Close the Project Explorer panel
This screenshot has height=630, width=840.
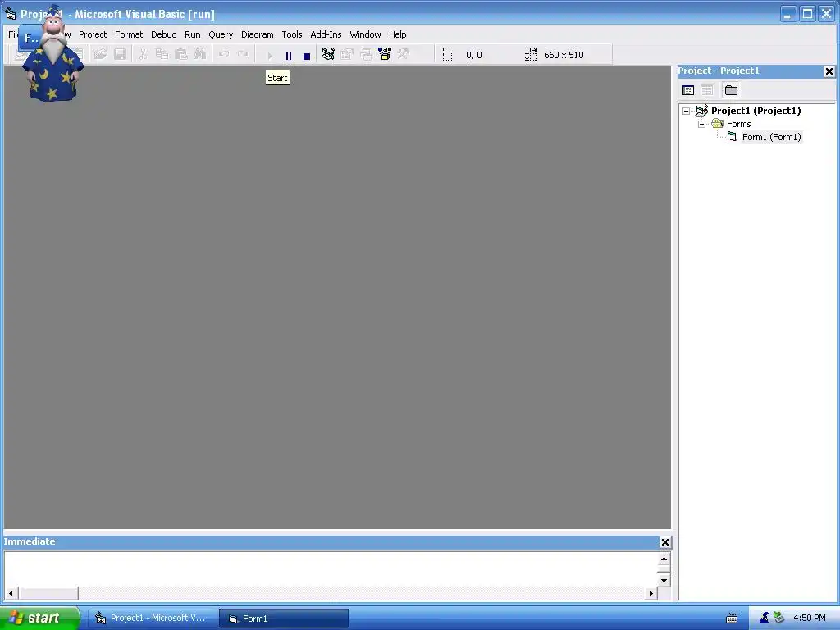coord(829,71)
